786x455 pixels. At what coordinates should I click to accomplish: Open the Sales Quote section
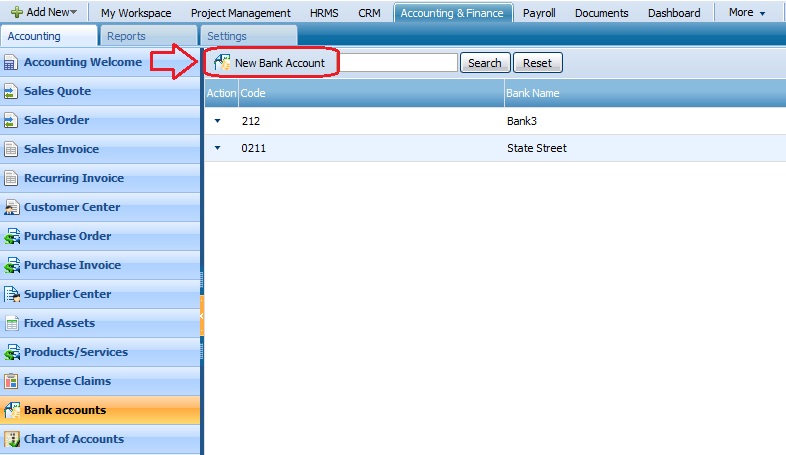click(x=100, y=91)
